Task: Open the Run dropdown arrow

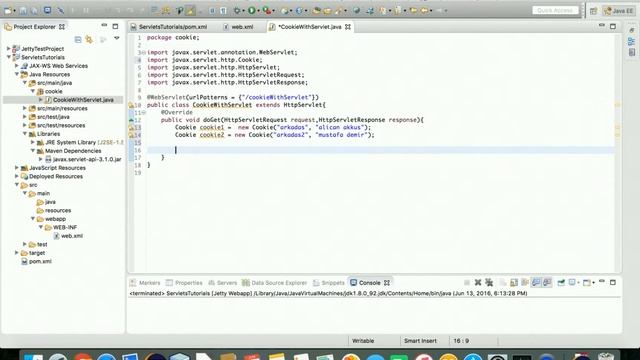Action: [x=258, y=11]
